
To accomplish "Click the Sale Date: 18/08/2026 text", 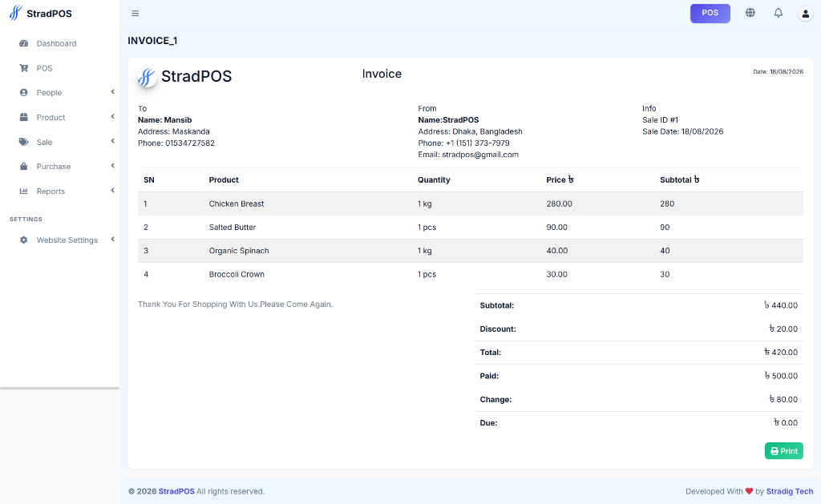I will click(682, 131).
